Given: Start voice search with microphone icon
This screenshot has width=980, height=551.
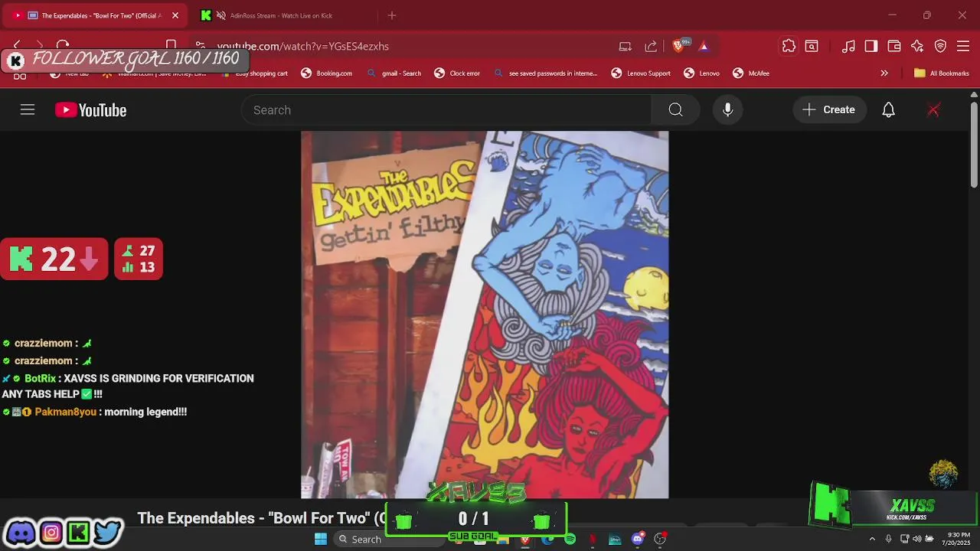Looking at the screenshot, I should (727, 110).
